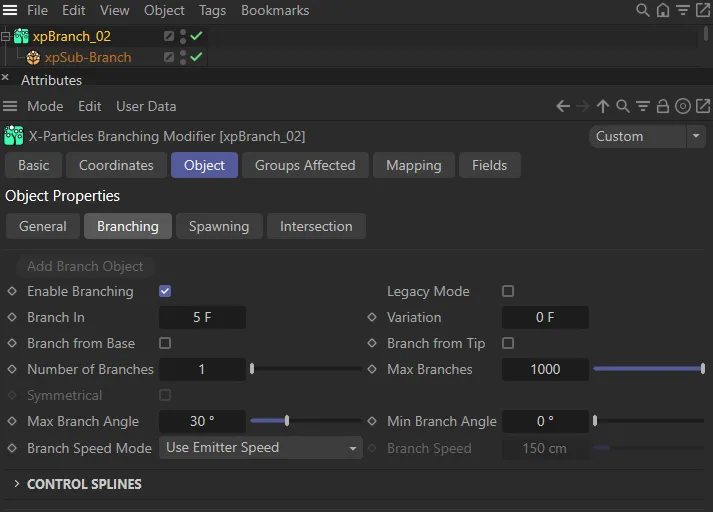Click the xpSub-Branch layer tag icon
This screenshot has width=713, height=512.
tap(169, 57)
